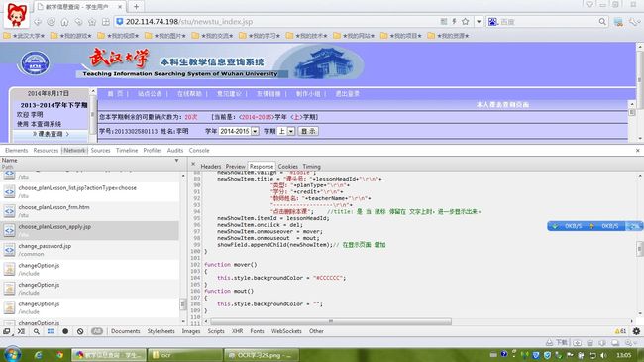The width and height of the screenshot is (644, 362).
Task: Click the devtools magnifier search icon
Action: 36,331
